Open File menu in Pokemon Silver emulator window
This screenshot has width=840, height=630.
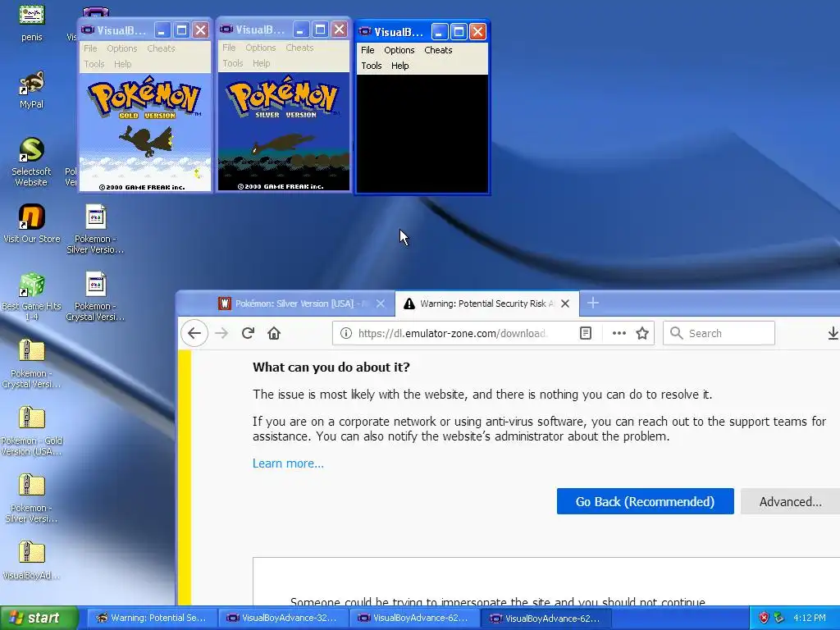pos(229,48)
